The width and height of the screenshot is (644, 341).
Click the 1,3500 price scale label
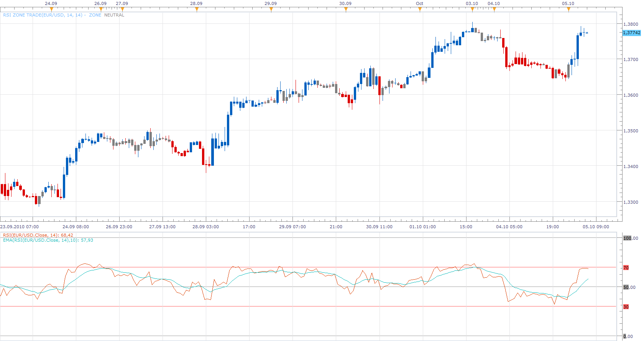pyautogui.click(x=631, y=131)
